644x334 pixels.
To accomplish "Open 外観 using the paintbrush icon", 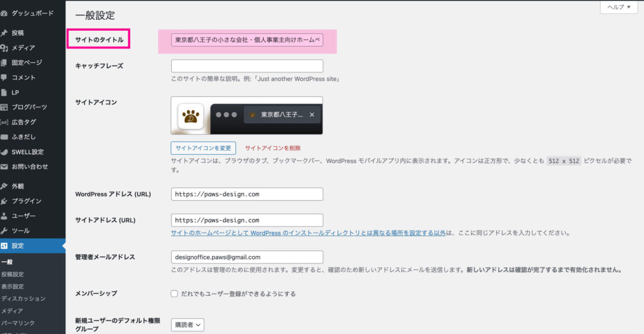I will click(4, 186).
